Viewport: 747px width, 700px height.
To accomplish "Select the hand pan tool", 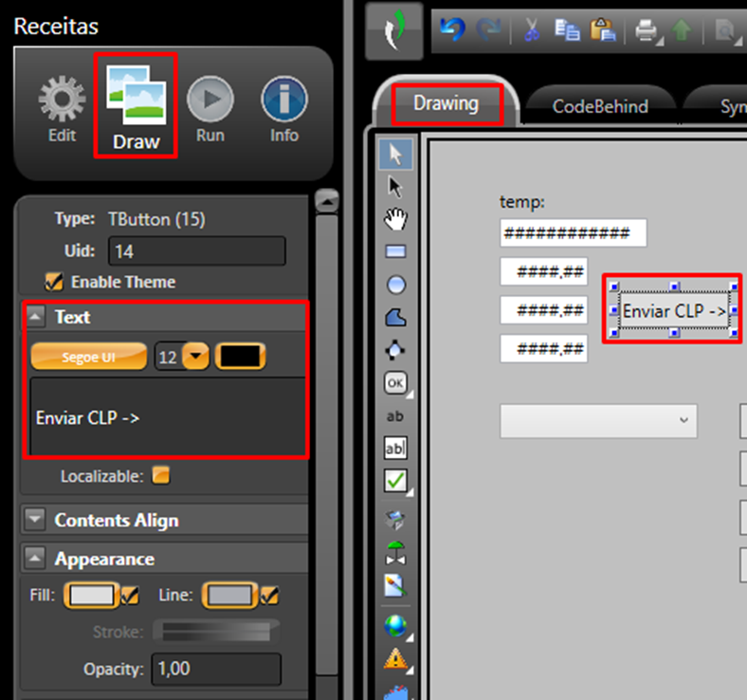I will pyautogui.click(x=395, y=220).
